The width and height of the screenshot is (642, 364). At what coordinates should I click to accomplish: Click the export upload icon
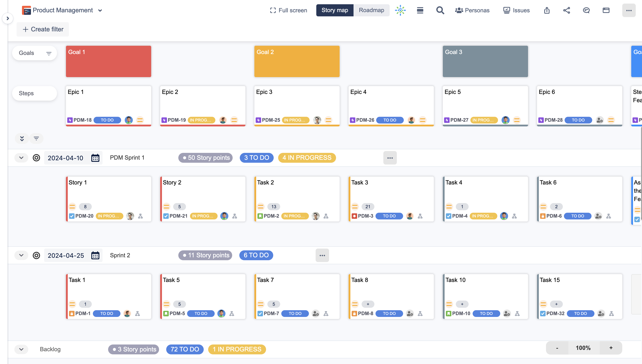tap(547, 10)
